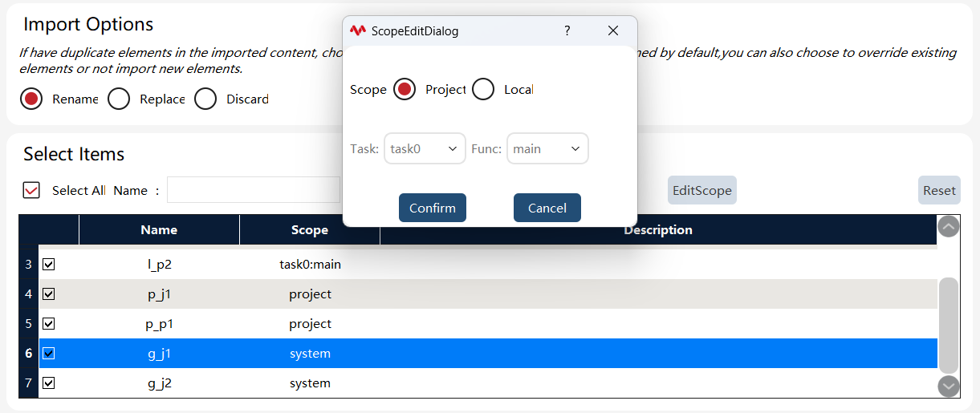Click the Description column header
Viewport: 980px width, 413px height.
pos(658,229)
